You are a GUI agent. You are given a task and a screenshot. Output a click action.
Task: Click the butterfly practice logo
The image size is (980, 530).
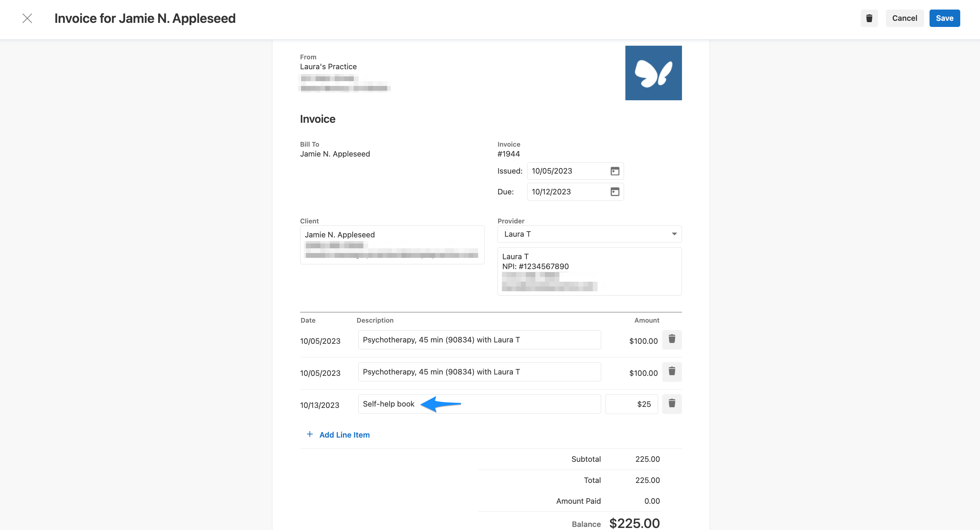[654, 73]
